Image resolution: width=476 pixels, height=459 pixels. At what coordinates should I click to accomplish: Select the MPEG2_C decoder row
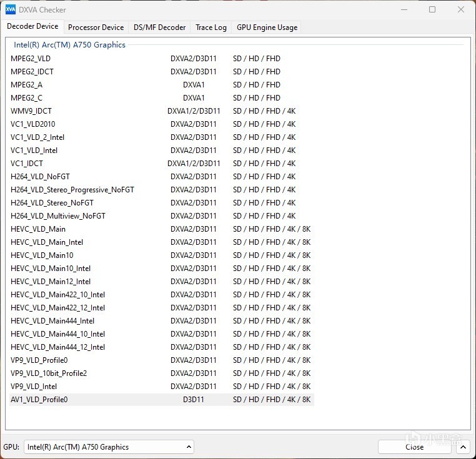[162, 98]
